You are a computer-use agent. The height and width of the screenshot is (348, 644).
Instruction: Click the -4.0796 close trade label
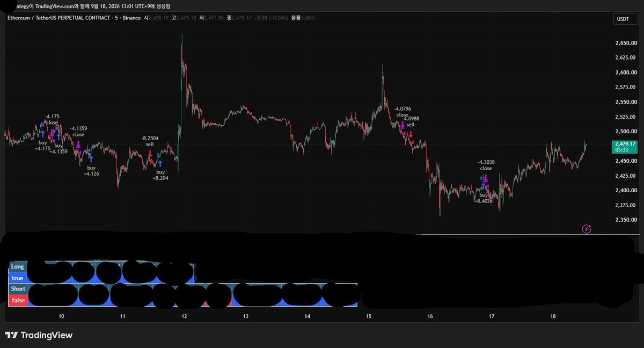[x=402, y=112]
